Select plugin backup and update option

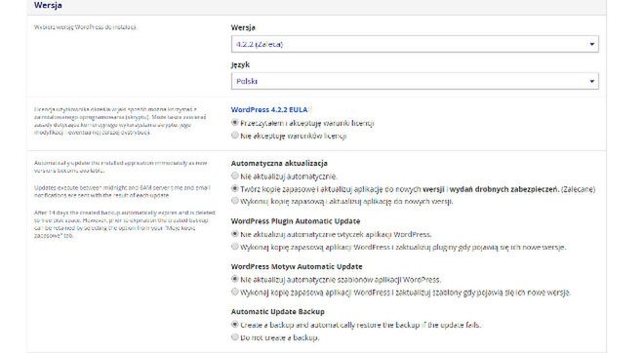(x=235, y=247)
